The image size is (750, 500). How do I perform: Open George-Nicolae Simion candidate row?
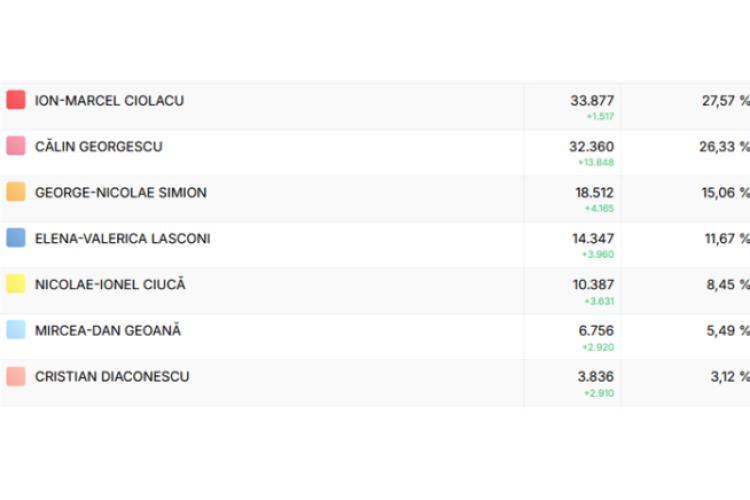121,193
